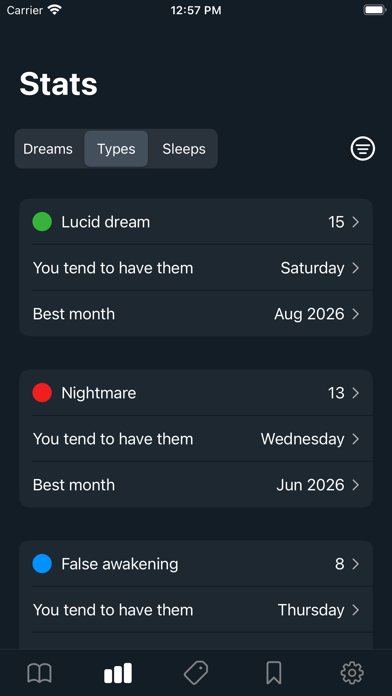This screenshot has width=392, height=696.
Task: Expand chevron next to Lucid dream count 15
Action: point(356,222)
